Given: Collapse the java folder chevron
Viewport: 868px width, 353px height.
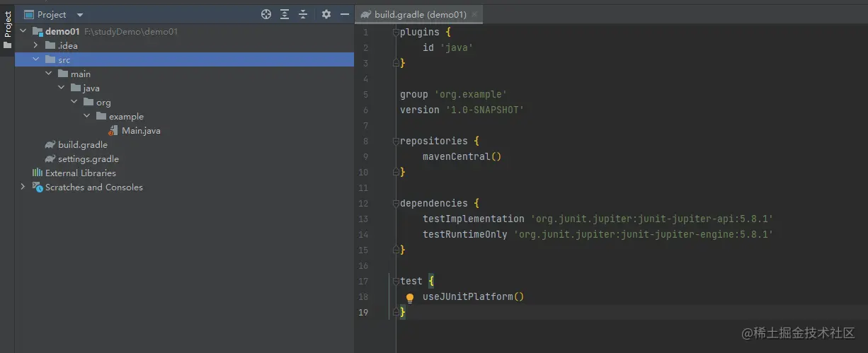Looking at the screenshot, I should point(62,88).
